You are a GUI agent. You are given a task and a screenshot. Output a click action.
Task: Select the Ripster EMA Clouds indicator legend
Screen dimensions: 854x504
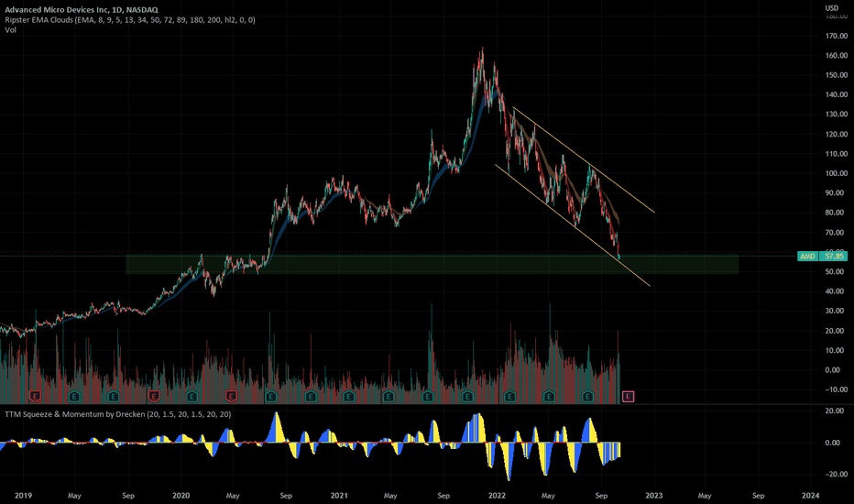[x=129, y=19]
